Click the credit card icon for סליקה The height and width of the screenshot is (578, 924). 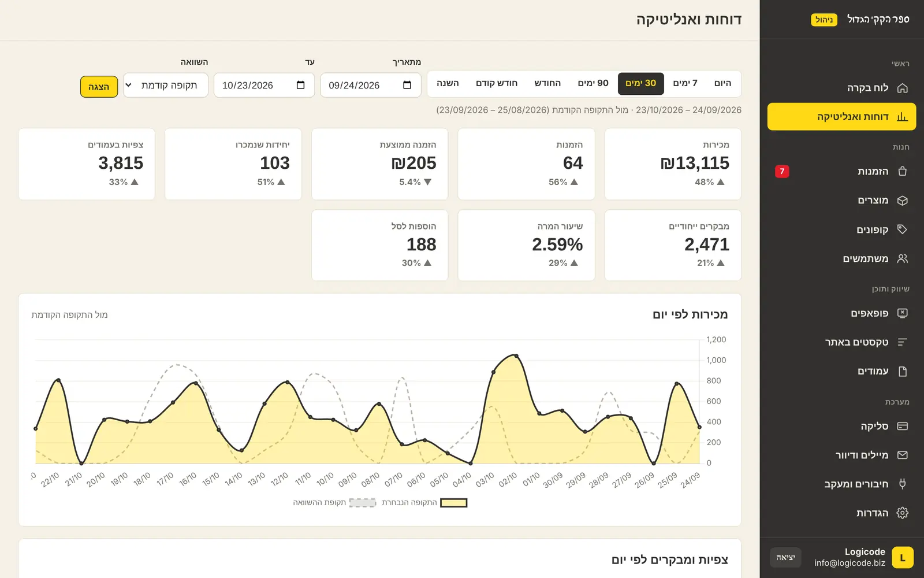(x=903, y=426)
